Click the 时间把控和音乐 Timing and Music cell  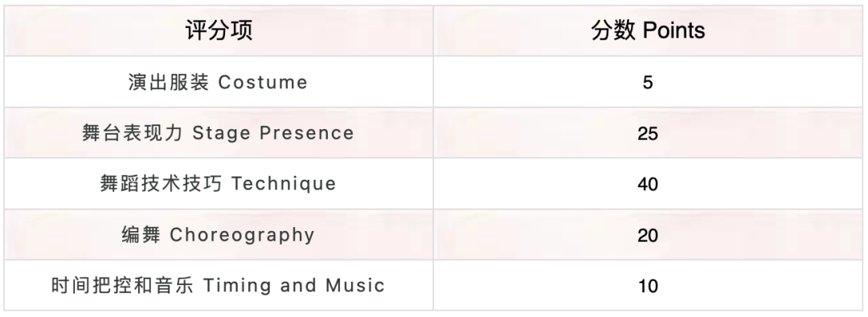pos(219,286)
